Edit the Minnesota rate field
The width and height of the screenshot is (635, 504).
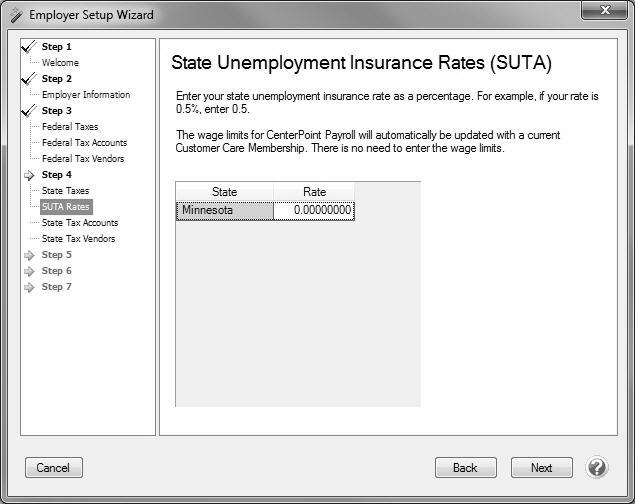click(x=314, y=211)
